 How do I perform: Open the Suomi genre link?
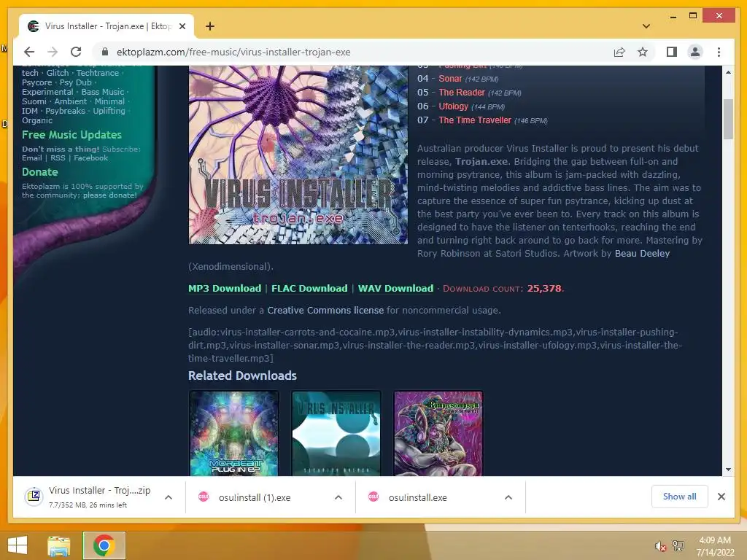click(34, 101)
